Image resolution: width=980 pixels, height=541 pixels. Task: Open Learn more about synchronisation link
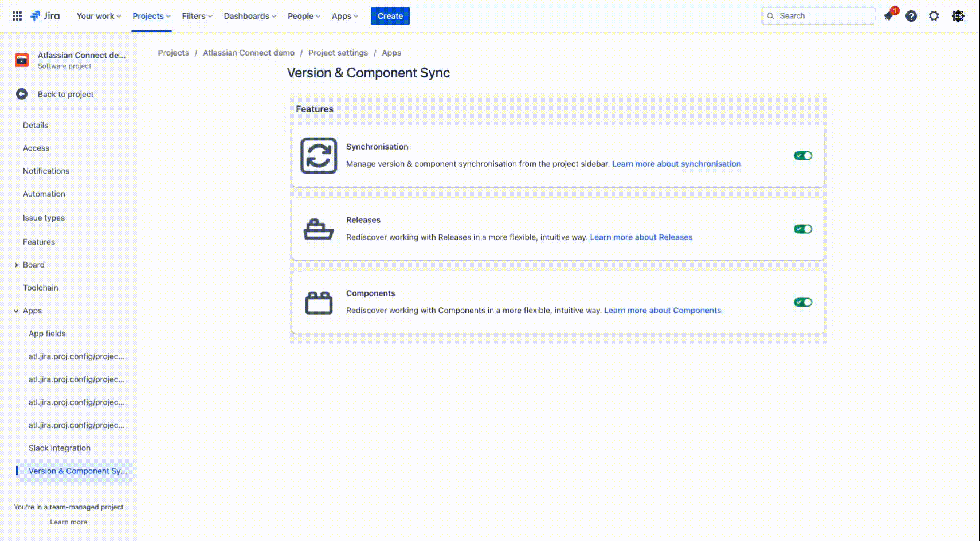676,164
